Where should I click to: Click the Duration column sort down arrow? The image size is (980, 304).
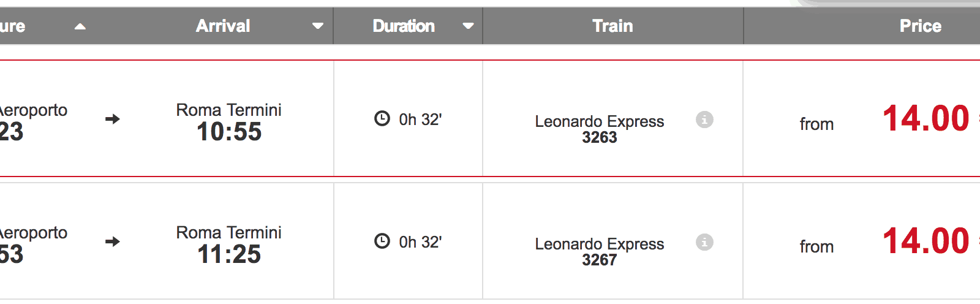[469, 26]
